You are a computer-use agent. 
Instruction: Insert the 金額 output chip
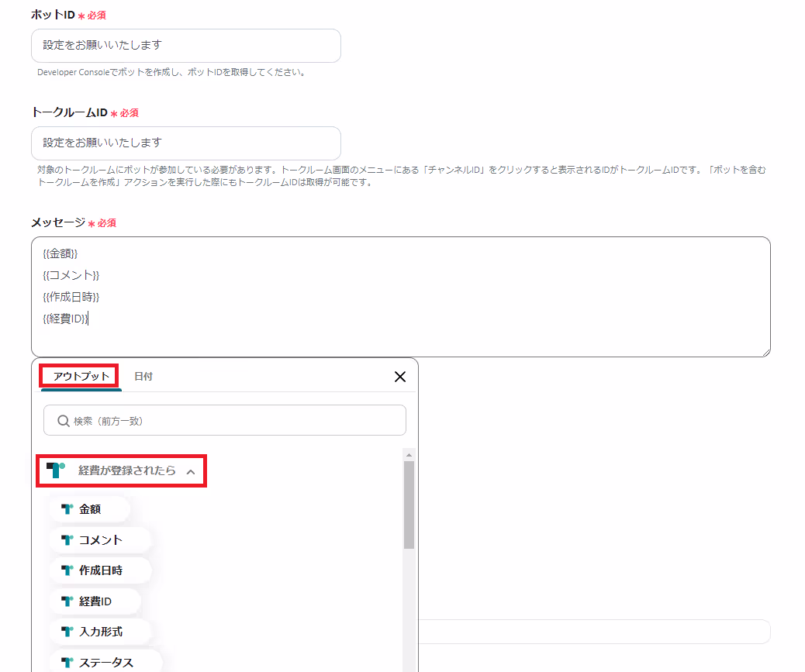pyautogui.click(x=89, y=509)
